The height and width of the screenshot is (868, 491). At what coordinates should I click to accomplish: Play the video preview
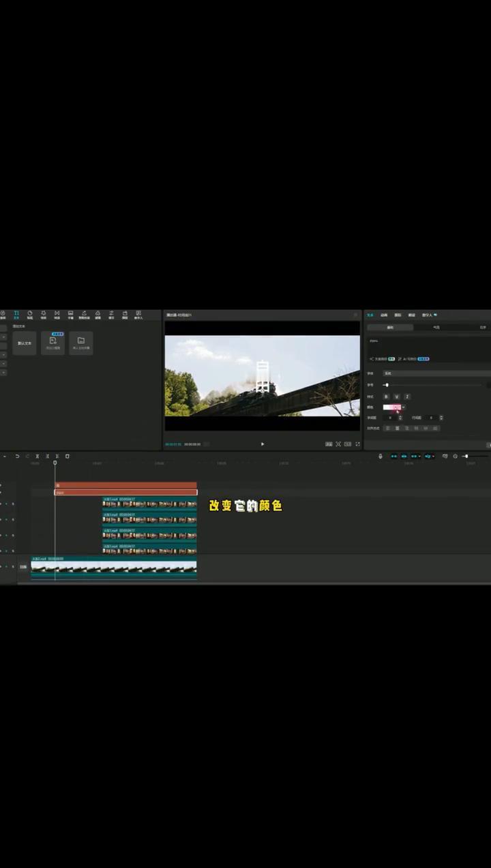tap(263, 444)
